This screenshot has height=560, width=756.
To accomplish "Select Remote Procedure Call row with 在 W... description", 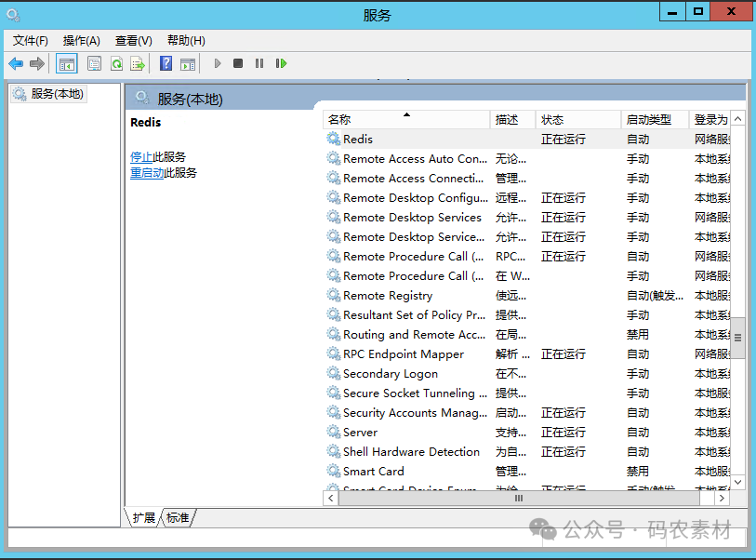I will [x=526, y=276].
